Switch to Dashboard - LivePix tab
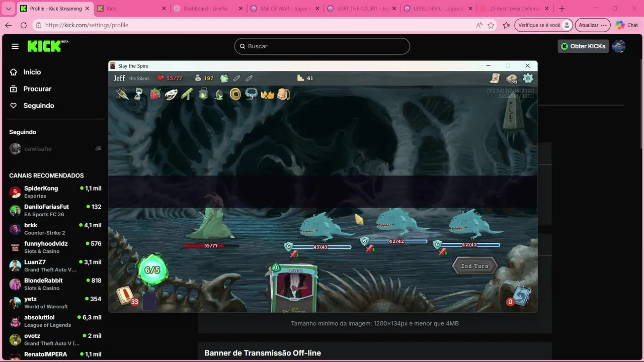This screenshot has width=644, height=362. [207, 9]
